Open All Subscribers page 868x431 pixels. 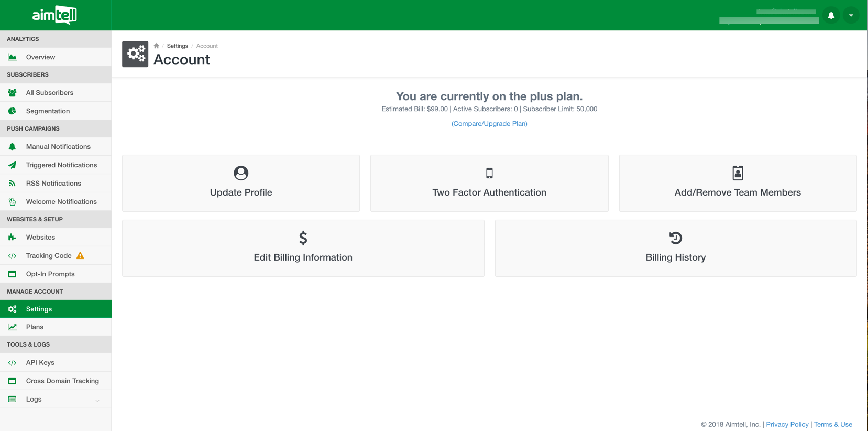pos(49,93)
